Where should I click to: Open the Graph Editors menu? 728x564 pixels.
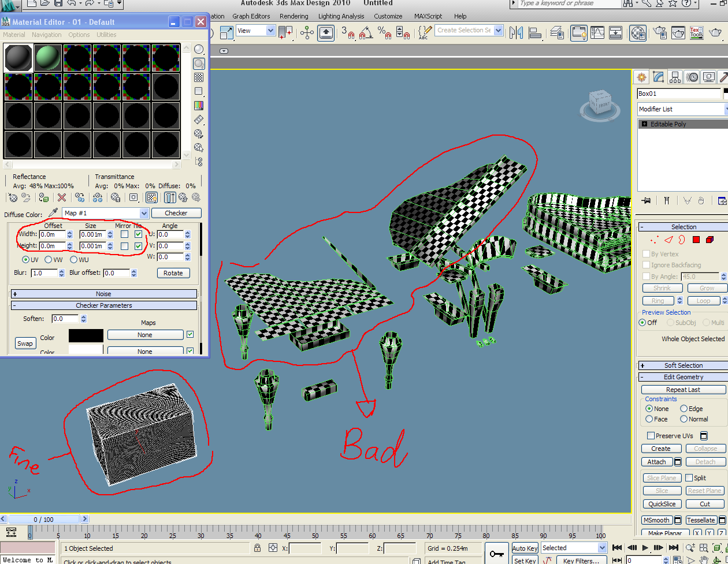coord(251,16)
